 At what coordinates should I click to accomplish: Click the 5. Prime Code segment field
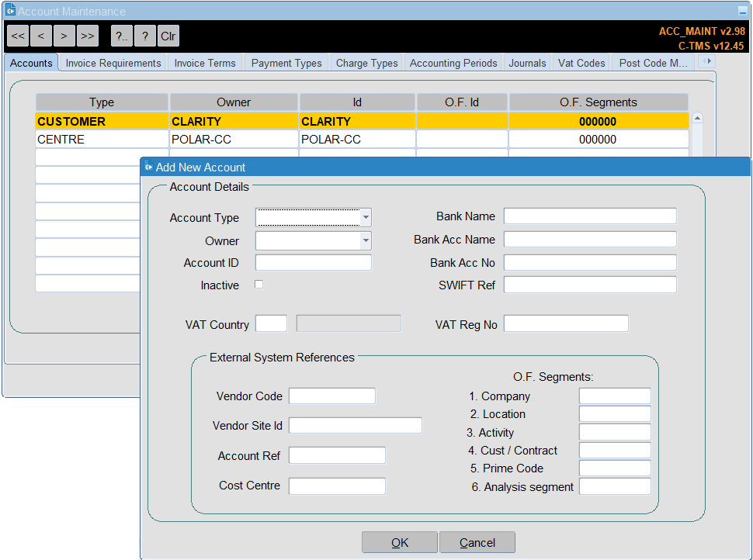tap(615, 468)
